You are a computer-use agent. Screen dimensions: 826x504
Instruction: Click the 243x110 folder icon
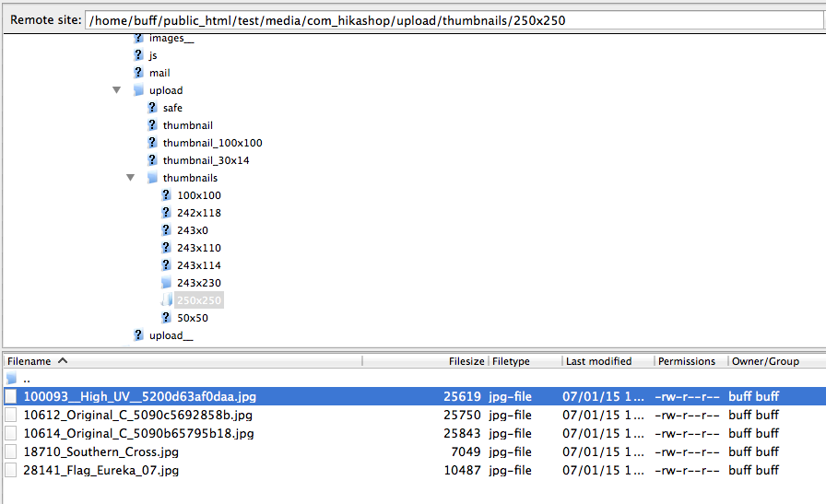[x=166, y=247]
